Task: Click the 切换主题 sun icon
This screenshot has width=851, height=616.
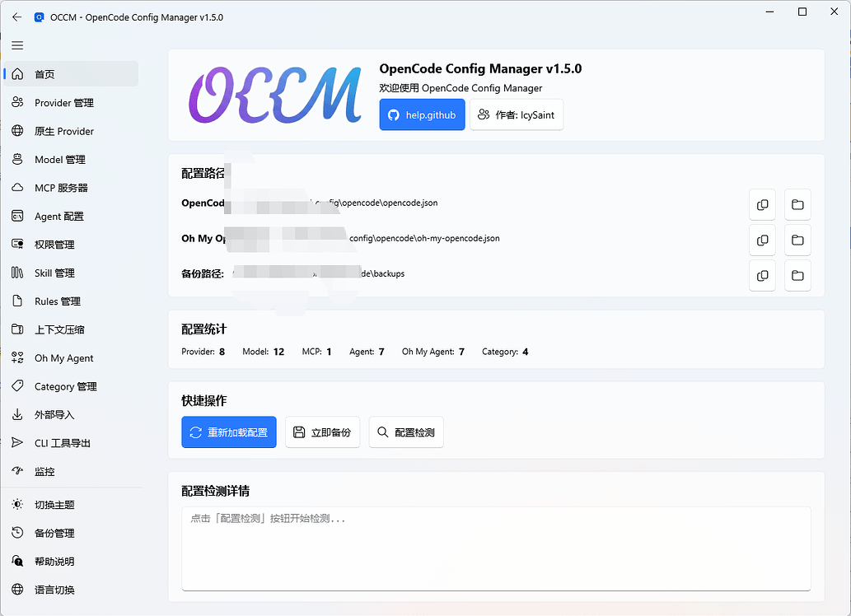Action: 17,504
